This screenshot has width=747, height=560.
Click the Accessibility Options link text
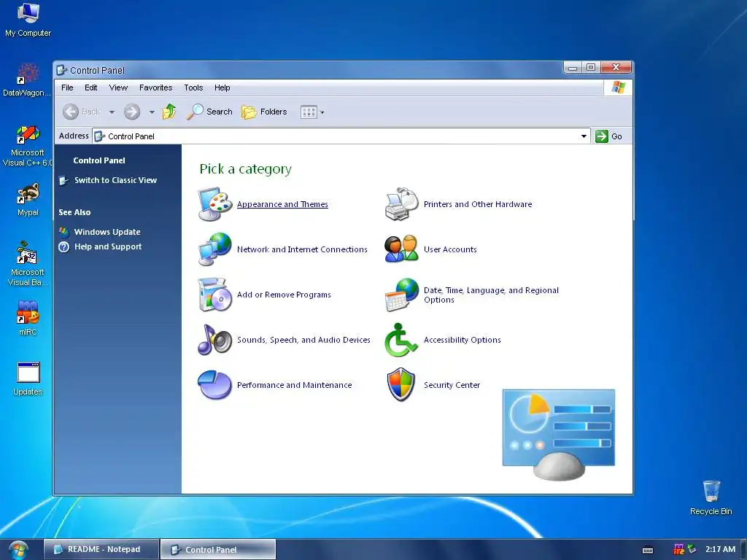[x=462, y=340]
